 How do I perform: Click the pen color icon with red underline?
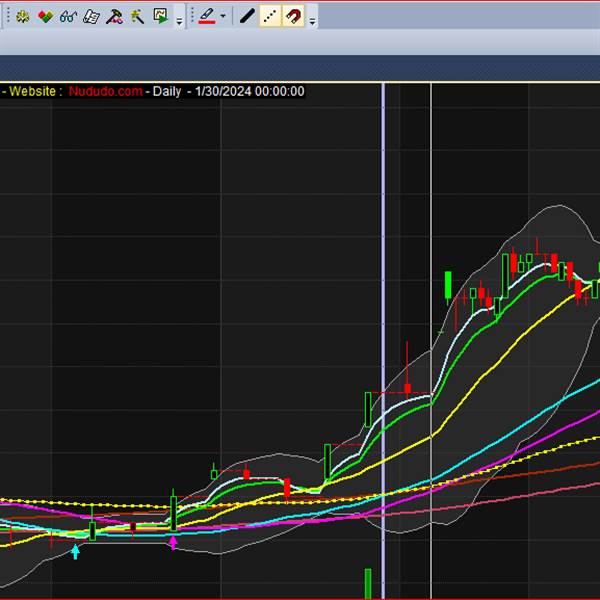pos(207,16)
